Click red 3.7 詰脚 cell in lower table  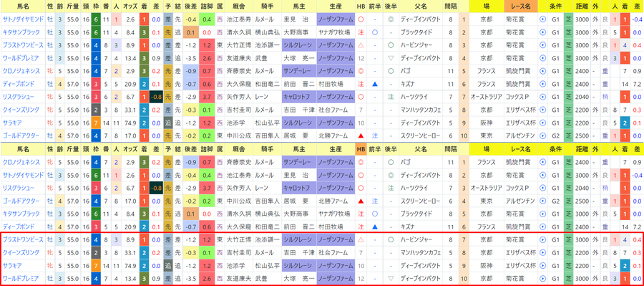click(x=207, y=188)
